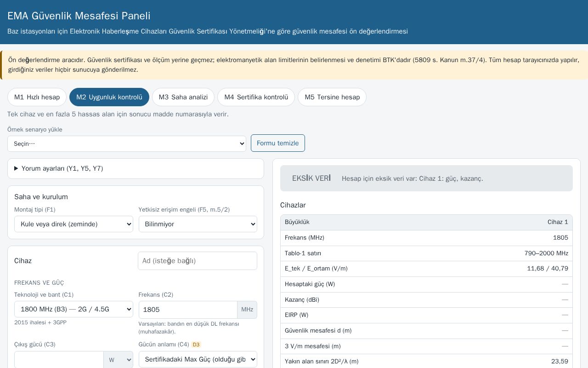The width and height of the screenshot is (588, 368).
Task: Click the D3 badge next to Gücün anlamı
Action: click(x=196, y=345)
